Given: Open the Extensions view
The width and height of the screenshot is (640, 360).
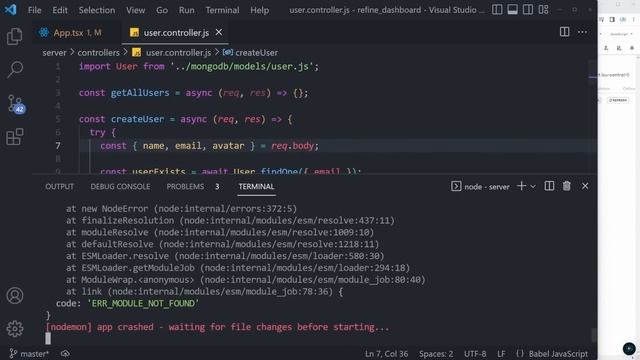Looking at the screenshot, I should [x=15, y=137].
